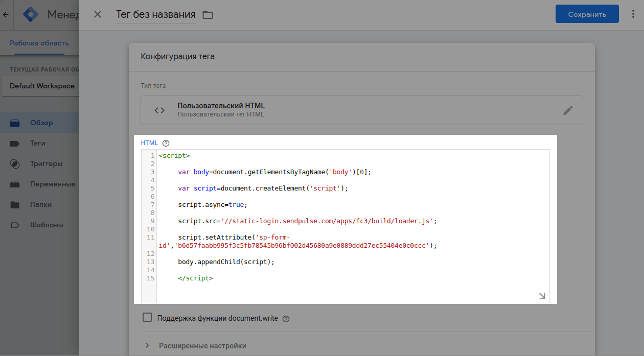The width and height of the screenshot is (644, 356).
Task: Open the three-dot more options menu
Action: tap(633, 14)
